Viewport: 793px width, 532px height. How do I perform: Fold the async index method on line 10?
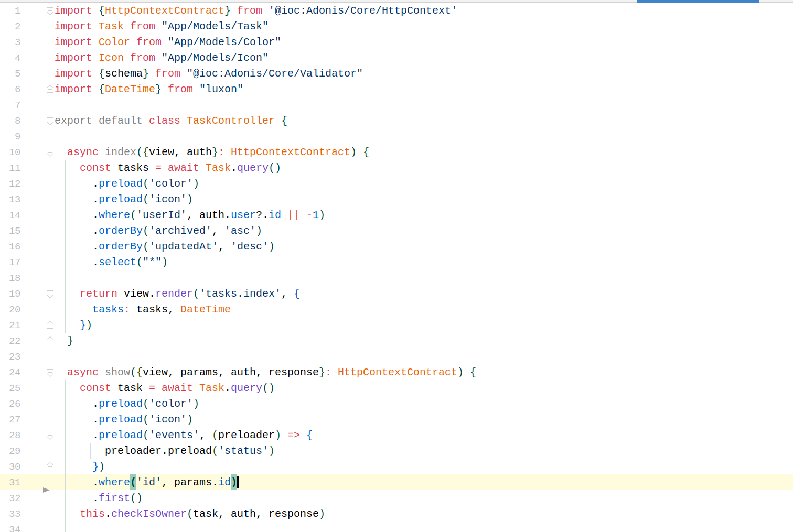[x=50, y=152]
